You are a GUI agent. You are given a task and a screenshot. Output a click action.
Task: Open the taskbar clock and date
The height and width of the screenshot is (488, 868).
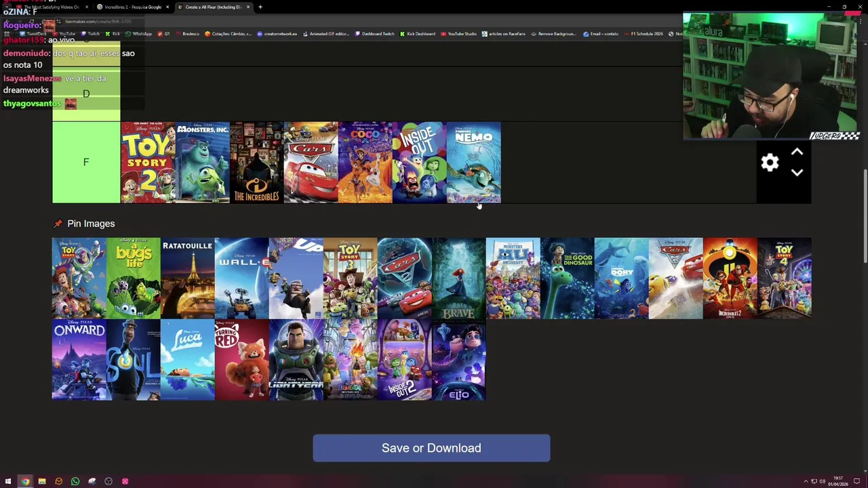(x=838, y=481)
